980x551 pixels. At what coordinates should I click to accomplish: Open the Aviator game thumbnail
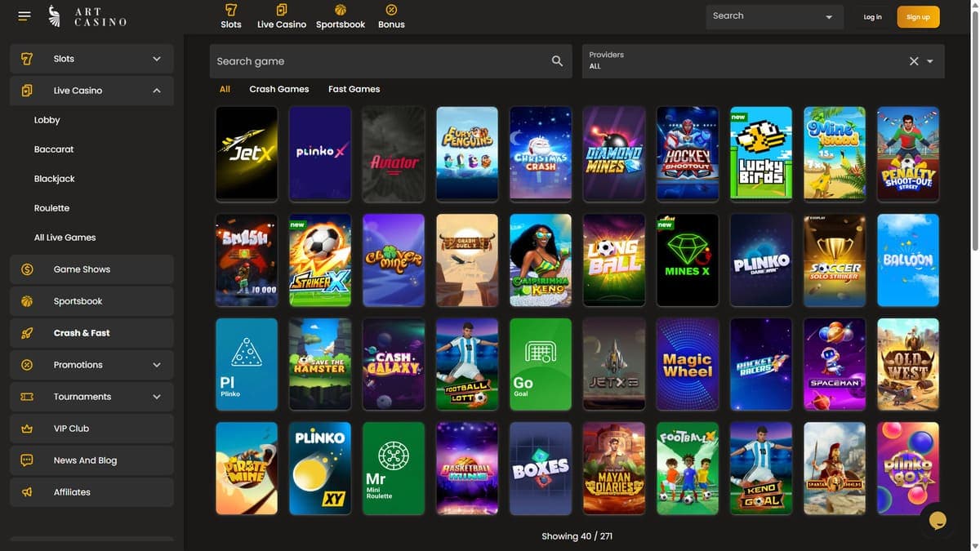[x=394, y=153]
